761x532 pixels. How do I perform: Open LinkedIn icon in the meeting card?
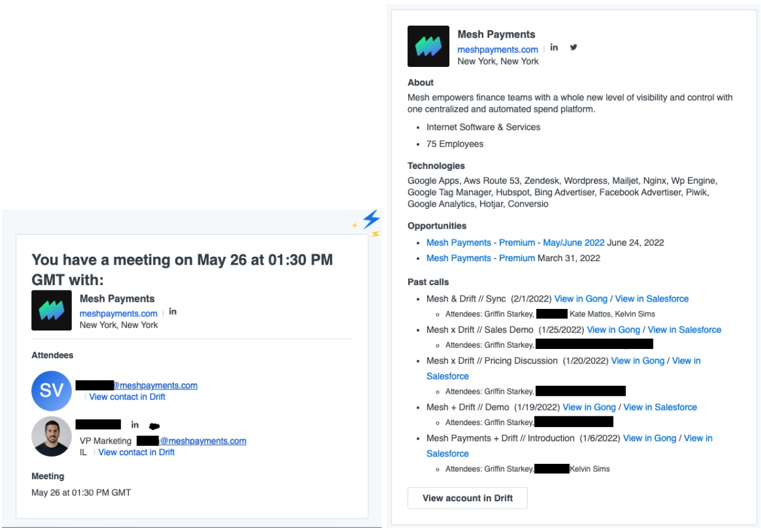pyautogui.click(x=173, y=311)
